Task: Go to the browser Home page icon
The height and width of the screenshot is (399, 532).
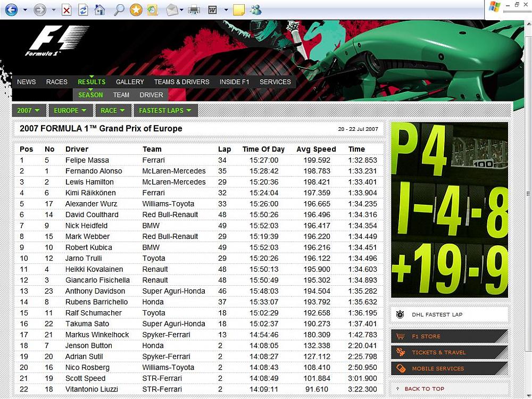Action: coord(99,10)
